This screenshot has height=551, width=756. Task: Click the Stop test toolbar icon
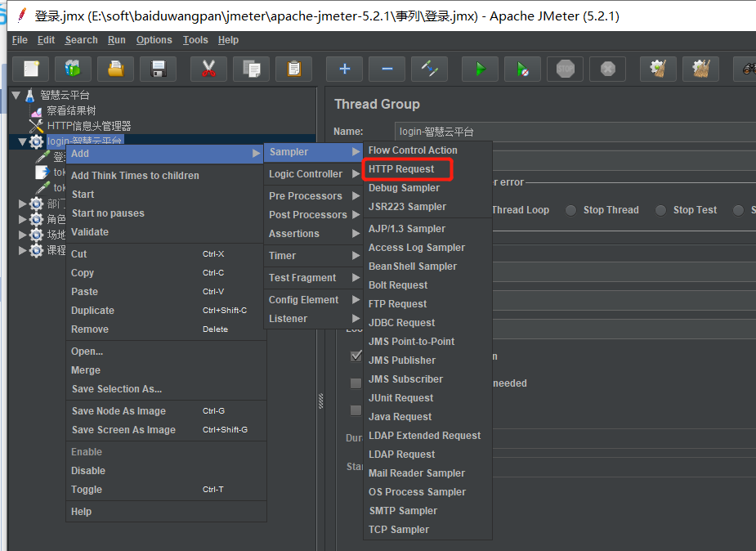pyautogui.click(x=565, y=69)
